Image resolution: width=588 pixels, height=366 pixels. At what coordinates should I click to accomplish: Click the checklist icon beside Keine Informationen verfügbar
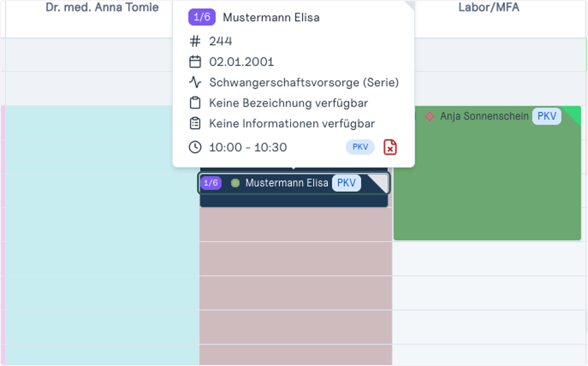195,123
